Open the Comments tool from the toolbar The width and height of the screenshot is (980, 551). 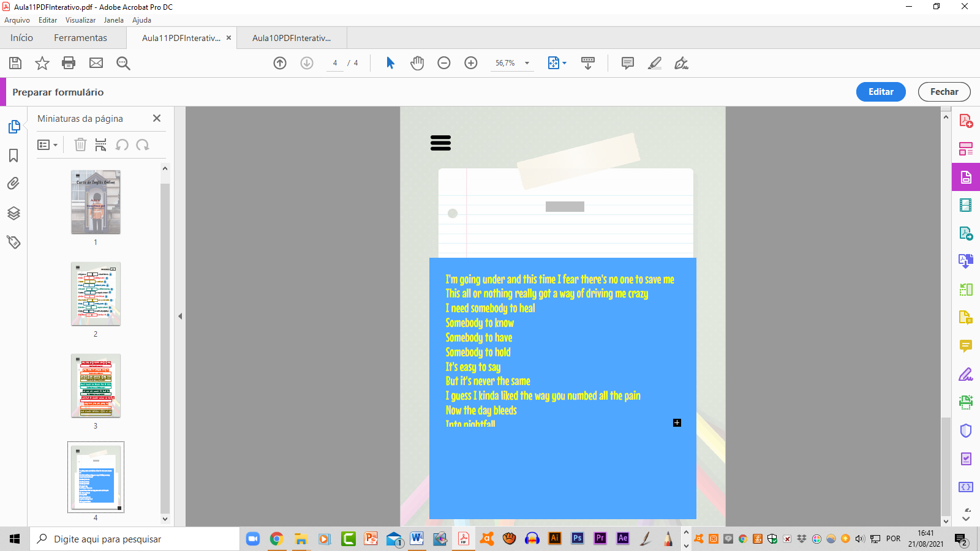pos(627,62)
